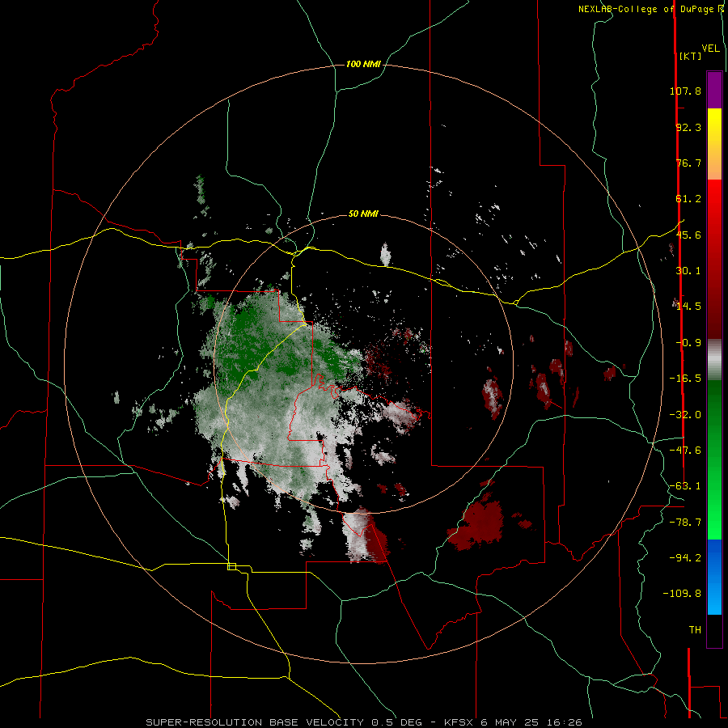Pick the green segment of velocity scale
Image resolution: width=728 pixels, height=728 pixels.
(714, 459)
